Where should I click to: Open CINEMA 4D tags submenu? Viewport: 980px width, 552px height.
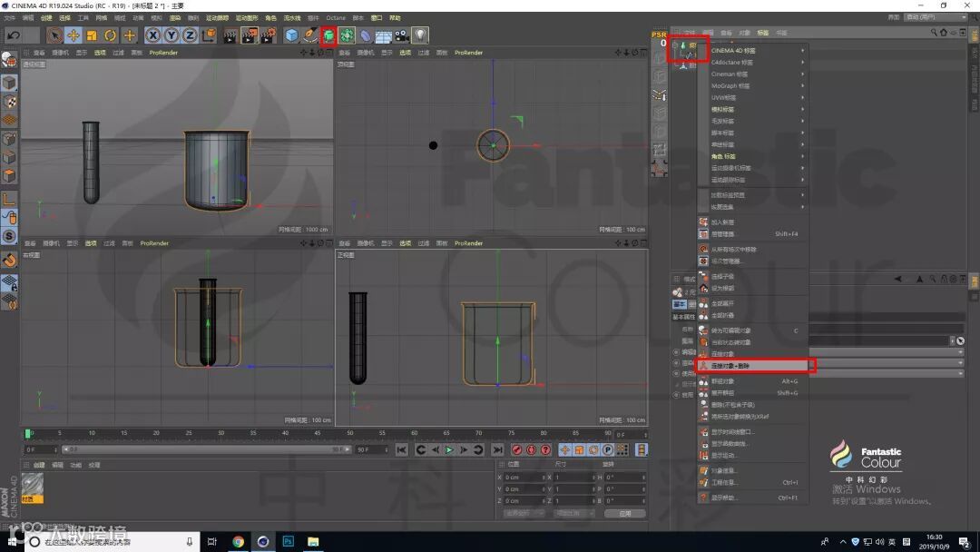(752, 51)
